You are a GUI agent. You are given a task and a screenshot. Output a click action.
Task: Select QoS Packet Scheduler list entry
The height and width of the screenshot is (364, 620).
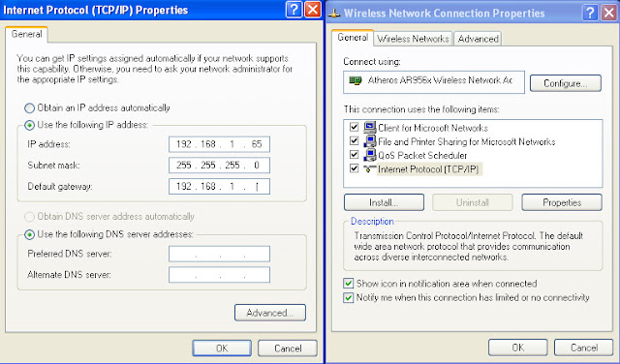[x=422, y=155]
